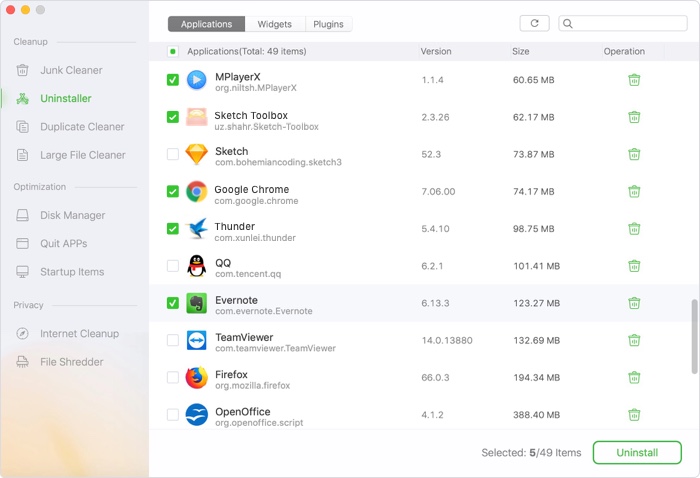Check the Sketch com.bohemiancoding checkbox

[173, 154]
